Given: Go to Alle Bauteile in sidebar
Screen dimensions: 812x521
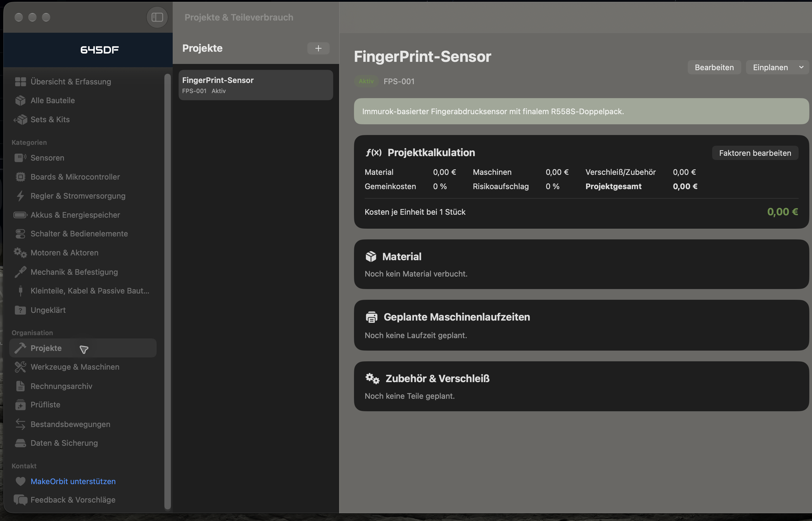Looking at the screenshot, I should coord(83,101).
